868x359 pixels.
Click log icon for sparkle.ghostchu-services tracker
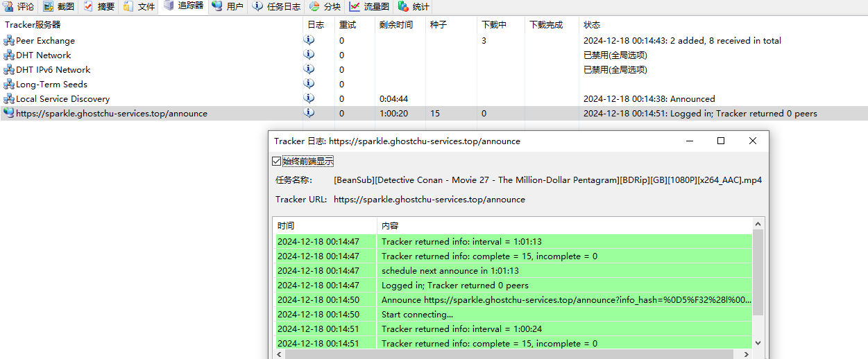309,113
